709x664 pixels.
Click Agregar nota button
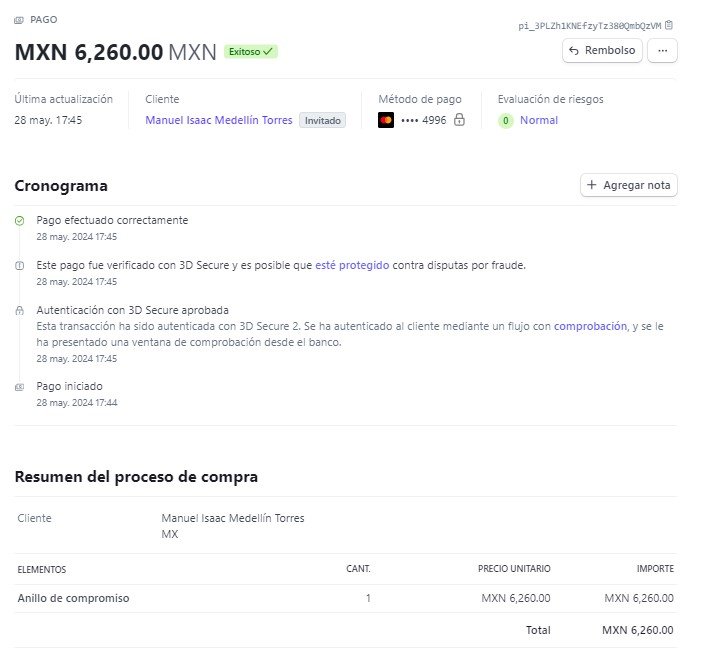pyautogui.click(x=629, y=185)
